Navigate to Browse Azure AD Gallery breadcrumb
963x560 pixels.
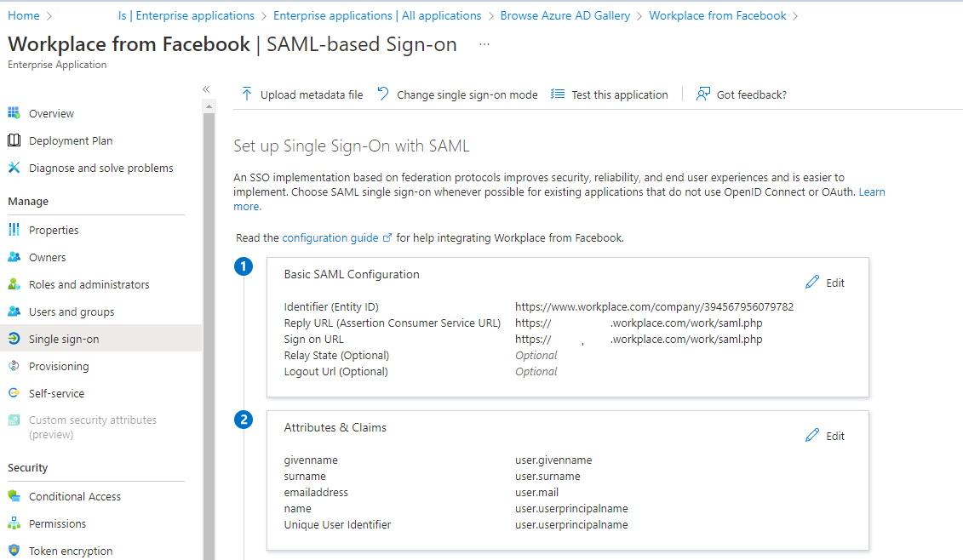pyautogui.click(x=565, y=15)
